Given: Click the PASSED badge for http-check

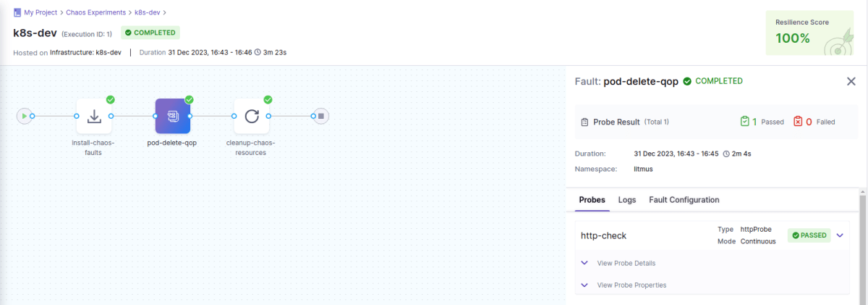Looking at the screenshot, I should pyautogui.click(x=809, y=235).
